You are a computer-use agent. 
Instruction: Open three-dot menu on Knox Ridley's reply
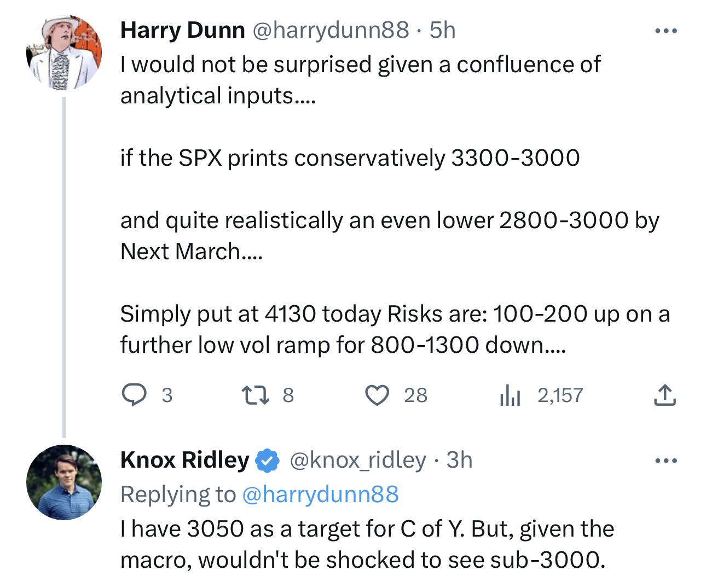click(x=666, y=461)
